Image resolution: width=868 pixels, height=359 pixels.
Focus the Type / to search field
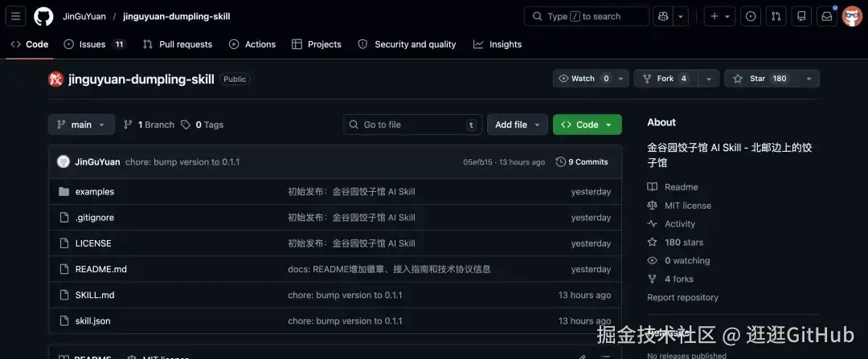point(586,17)
